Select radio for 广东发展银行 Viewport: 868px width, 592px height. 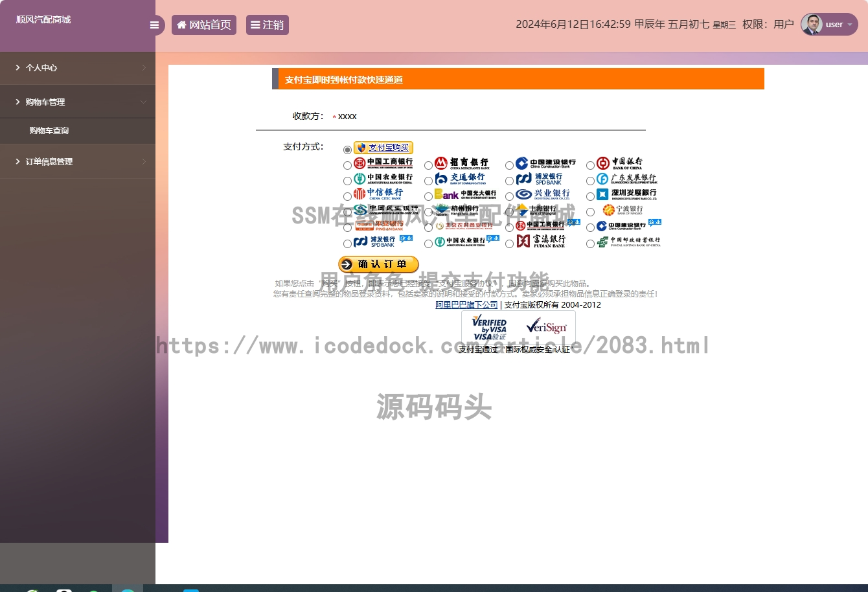click(x=591, y=181)
